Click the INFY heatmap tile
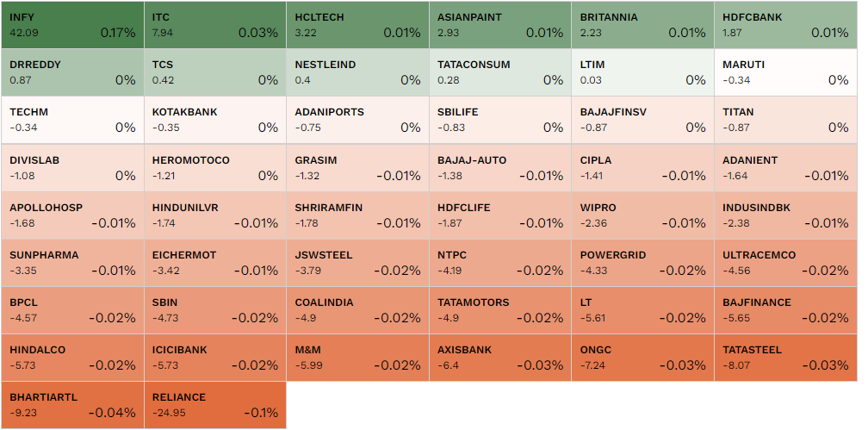The image size is (868, 430). point(72,25)
